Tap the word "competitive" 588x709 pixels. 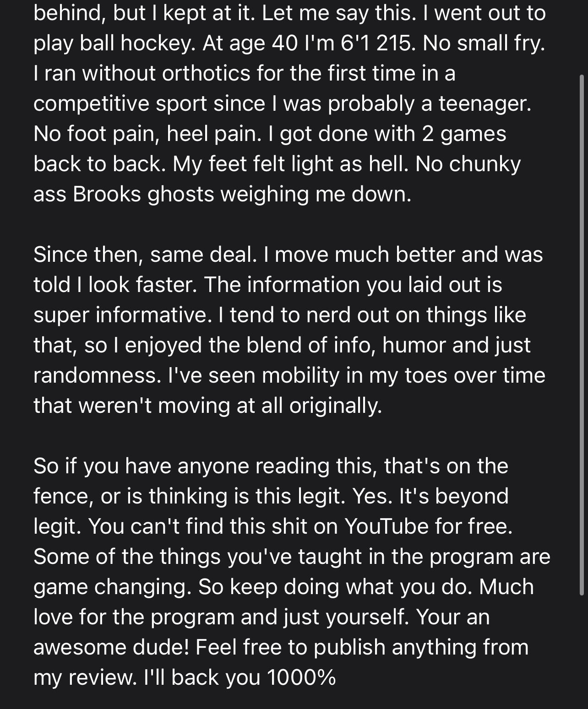pos(91,103)
